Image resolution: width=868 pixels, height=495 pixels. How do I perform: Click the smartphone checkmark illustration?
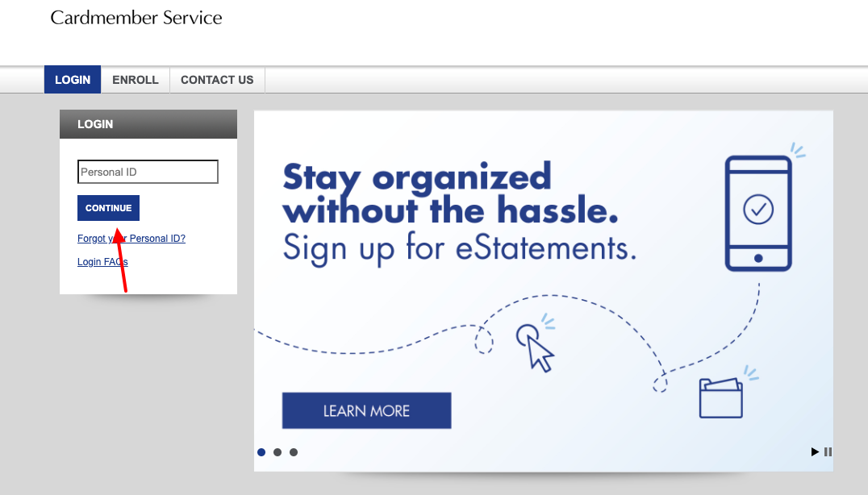click(x=758, y=212)
